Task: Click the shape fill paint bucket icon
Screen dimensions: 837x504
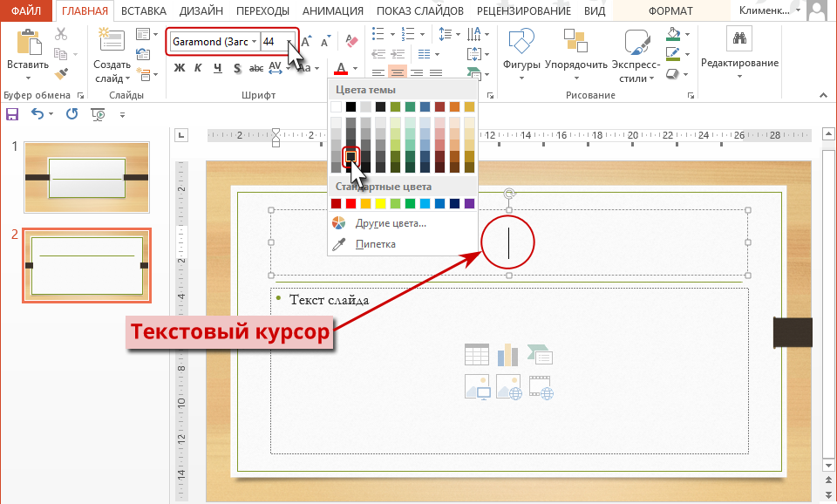Action: pyautogui.click(x=673, y=34)
